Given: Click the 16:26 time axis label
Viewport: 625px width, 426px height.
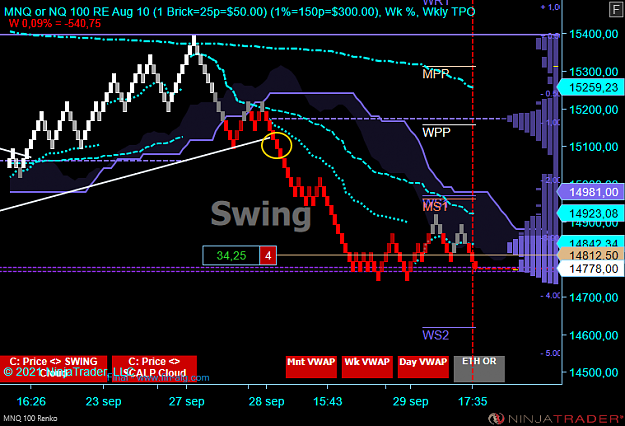Looking at the screenshot, I should pos(31,401).
